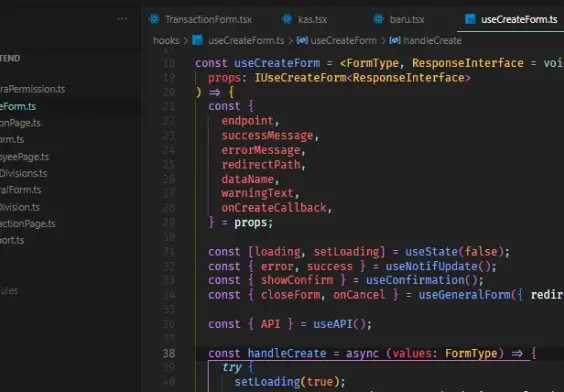The width and height of the screenshot is (564, 392).
Task: Click React icon on baru.tsx tab
Action: click(x=379, y=19)
